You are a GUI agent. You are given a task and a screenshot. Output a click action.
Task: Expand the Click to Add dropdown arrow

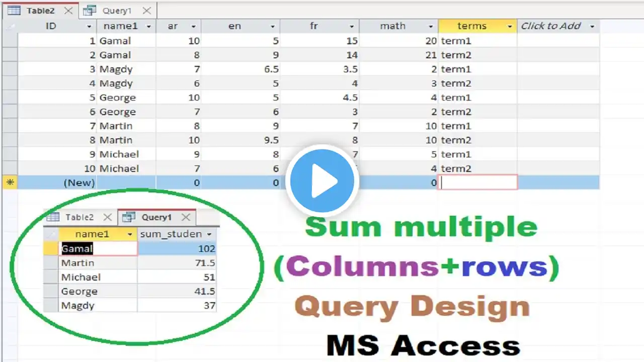[592, 27]
